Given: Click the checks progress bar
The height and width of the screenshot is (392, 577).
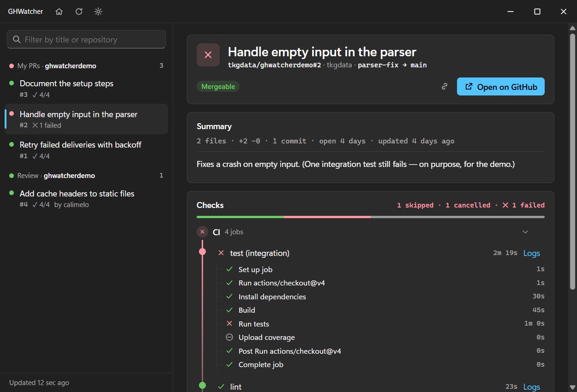Looking at the screenshot, I should point(371,217).
